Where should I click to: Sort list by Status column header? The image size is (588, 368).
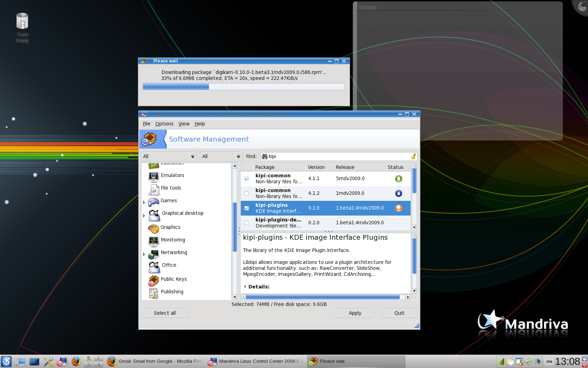(x=398, y=167)
